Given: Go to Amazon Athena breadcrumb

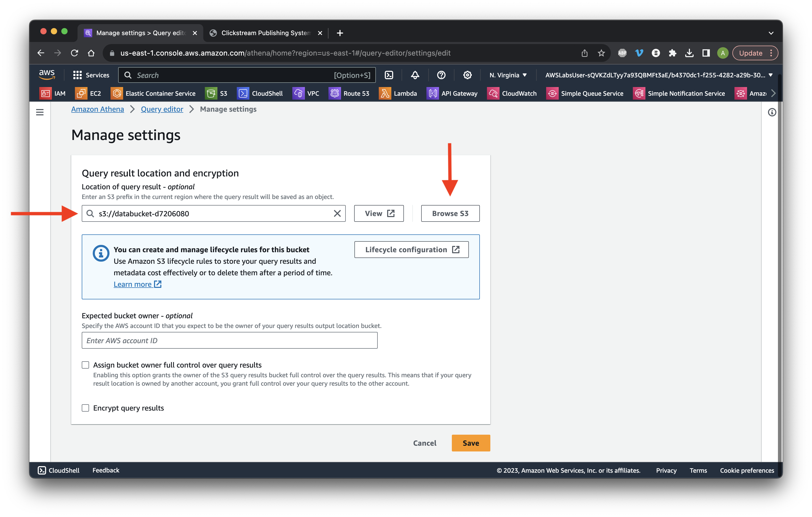Looking at the screenshot, I should pyautogui.click(x=97, y=109).
